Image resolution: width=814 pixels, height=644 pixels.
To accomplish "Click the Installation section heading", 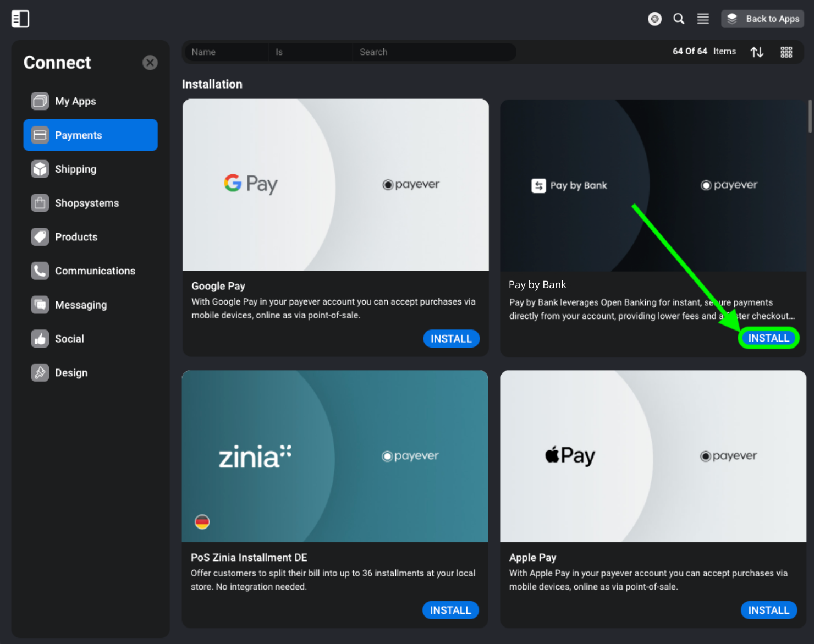I will pos(212,84).
